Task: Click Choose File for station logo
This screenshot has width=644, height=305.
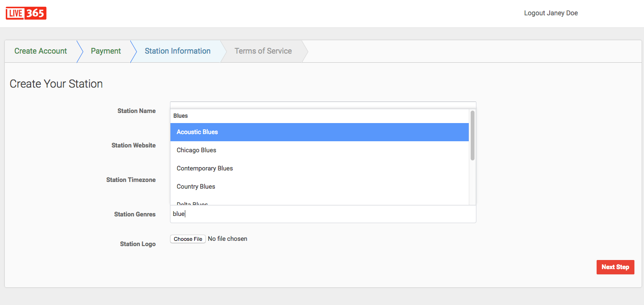Action: [x=188, y=239]
